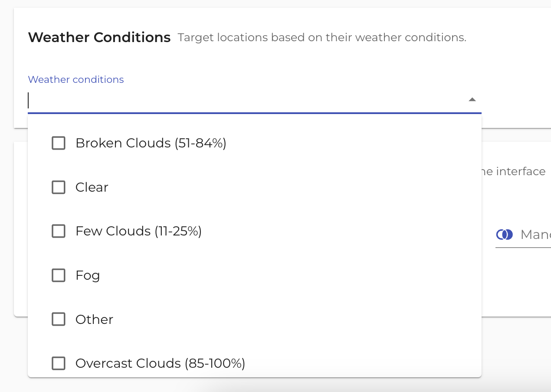Image resolution: width=551 pixels, height=392 pixels.
Task: Collapse the weather conditions dropdown arrow
Action: (x=472, y=100)
